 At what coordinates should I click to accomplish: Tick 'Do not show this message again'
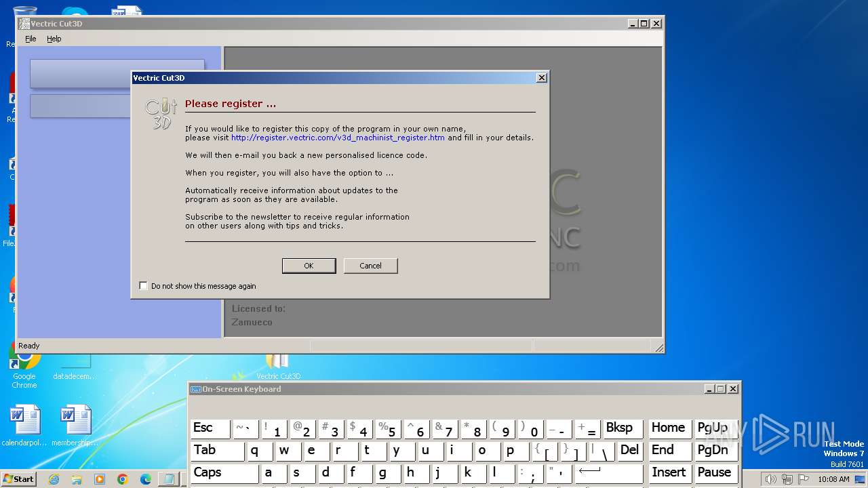point(143,286)
